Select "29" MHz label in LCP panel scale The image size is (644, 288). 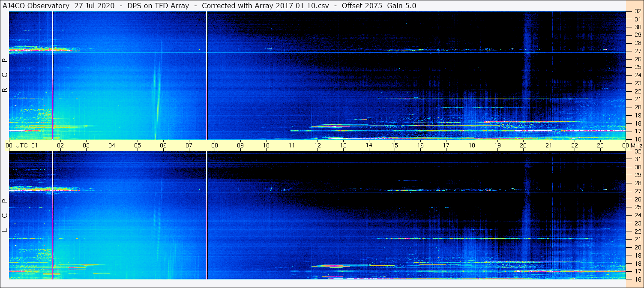638,175
